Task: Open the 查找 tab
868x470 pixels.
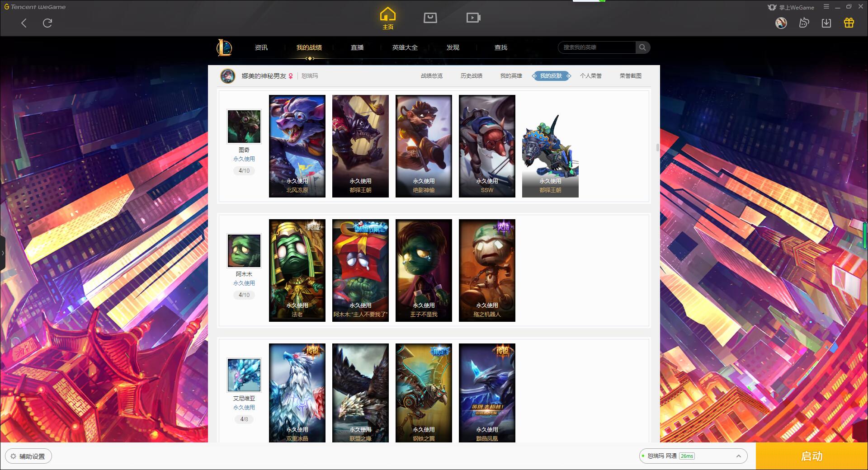Action: 501,47
